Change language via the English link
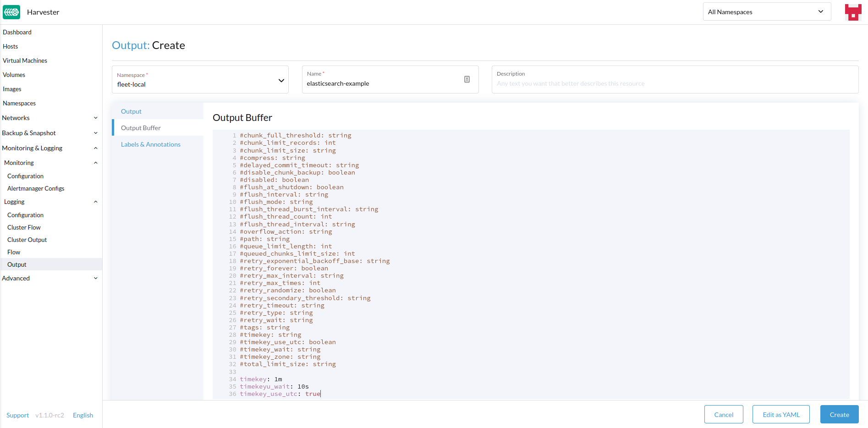The image size is (868, 428). (82, 415)
